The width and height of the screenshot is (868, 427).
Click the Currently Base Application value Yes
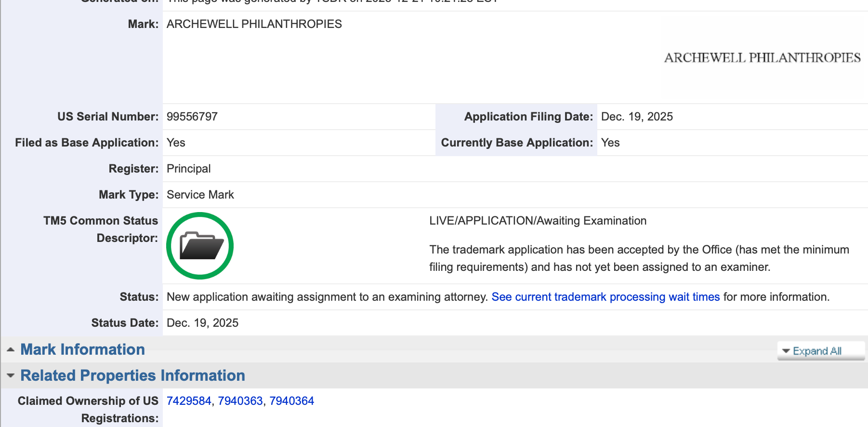pyautogui.click(x=610, y=143)
